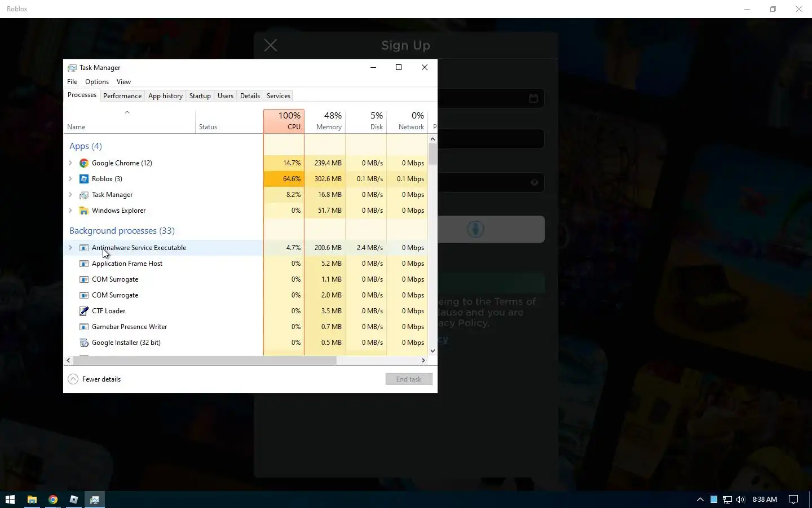Expand the Roblox (3) process group
Screen dimensions: 812x508
[x=70, y=179]
